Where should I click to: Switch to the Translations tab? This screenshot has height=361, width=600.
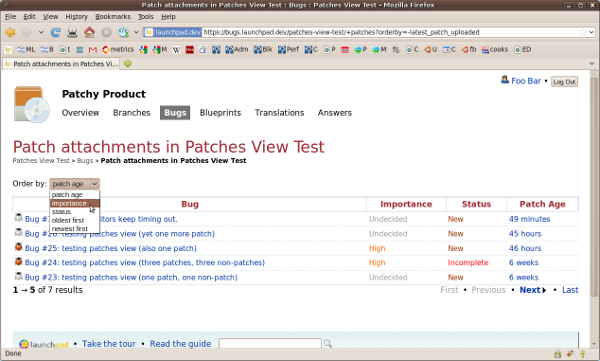click(x=279, y=113)
